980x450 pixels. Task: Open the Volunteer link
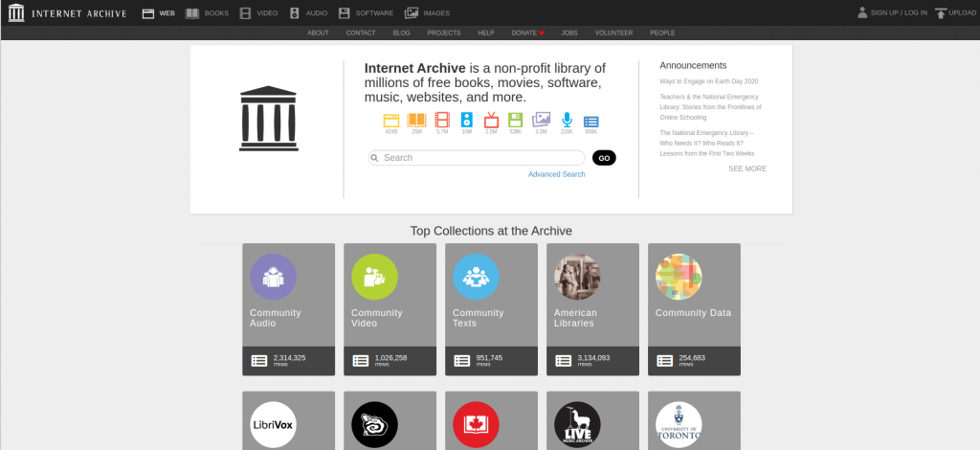613,34
